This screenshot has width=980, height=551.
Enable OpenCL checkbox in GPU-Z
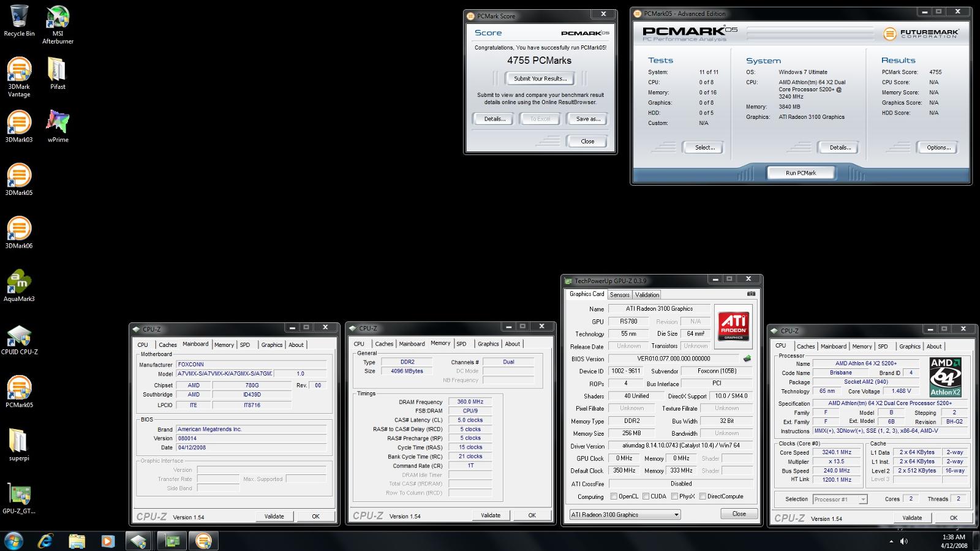pyautogui.click(x=613, y=496)
